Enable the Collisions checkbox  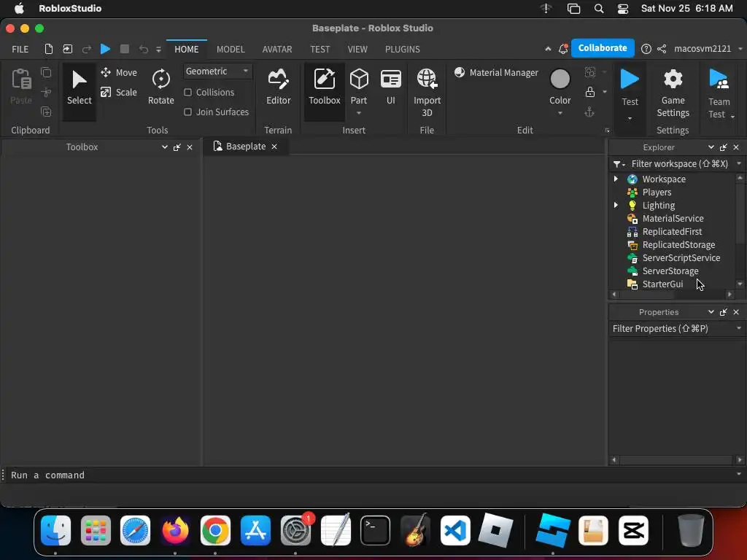pyautogui.click(x=187, y=93)
